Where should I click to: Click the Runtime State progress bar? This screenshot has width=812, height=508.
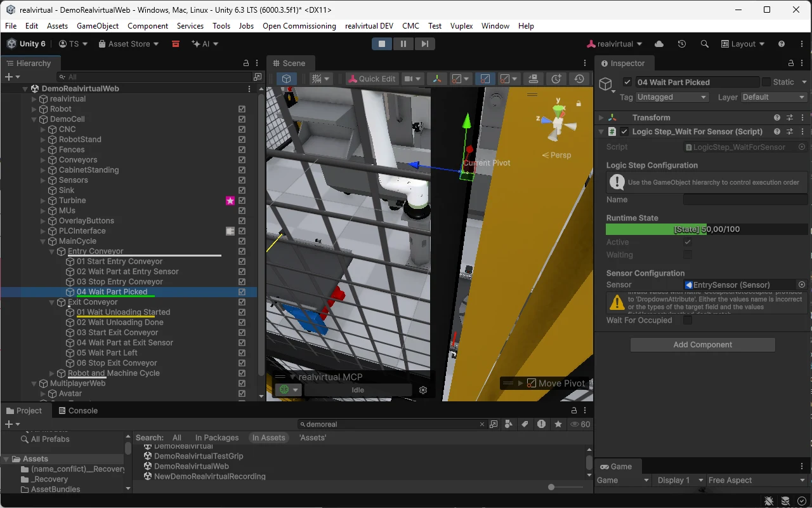[707, 229]
